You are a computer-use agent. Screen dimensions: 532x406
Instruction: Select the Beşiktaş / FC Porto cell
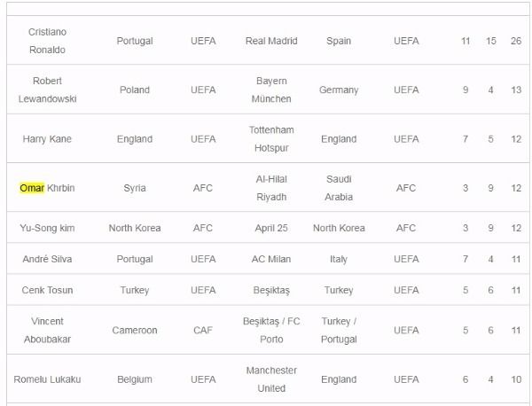point(271,330)
